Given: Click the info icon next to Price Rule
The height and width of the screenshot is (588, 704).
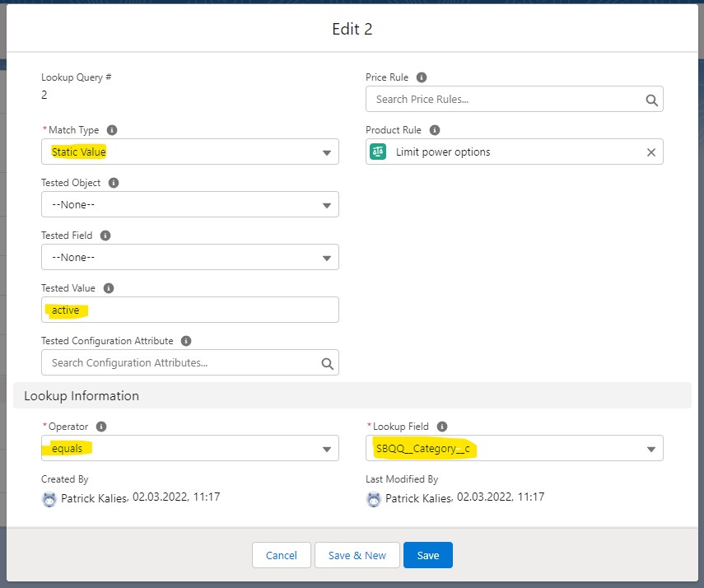Looking at the screenshot, I should point(422,77).
